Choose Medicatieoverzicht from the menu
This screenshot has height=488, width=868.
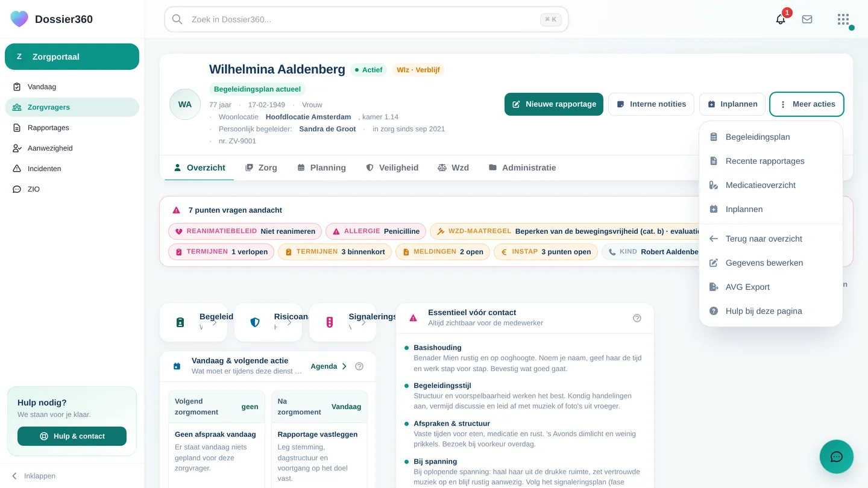point(771,185)
